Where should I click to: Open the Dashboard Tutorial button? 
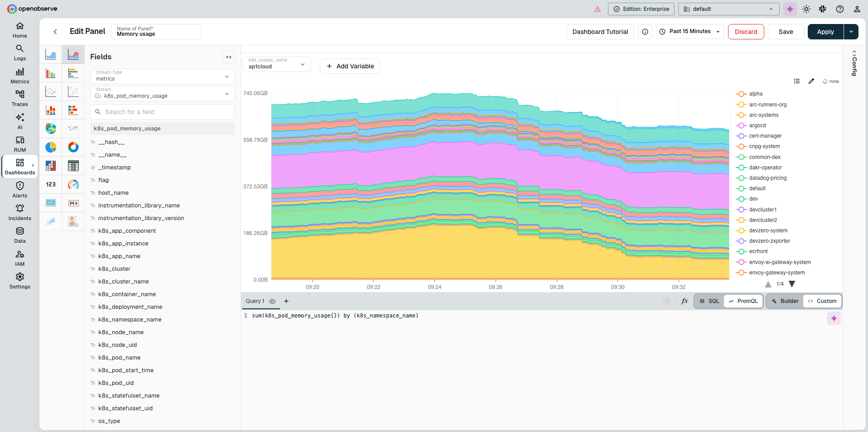(x=600, y=32)
